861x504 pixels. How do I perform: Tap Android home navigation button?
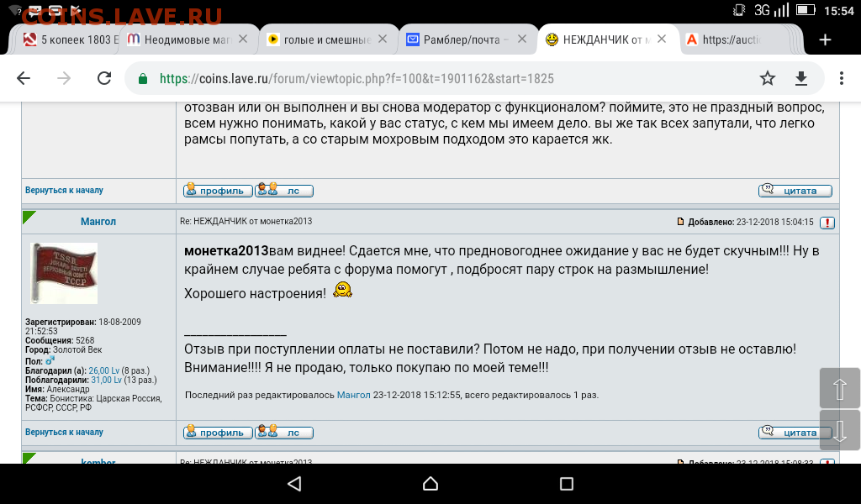tap(430, 484)
